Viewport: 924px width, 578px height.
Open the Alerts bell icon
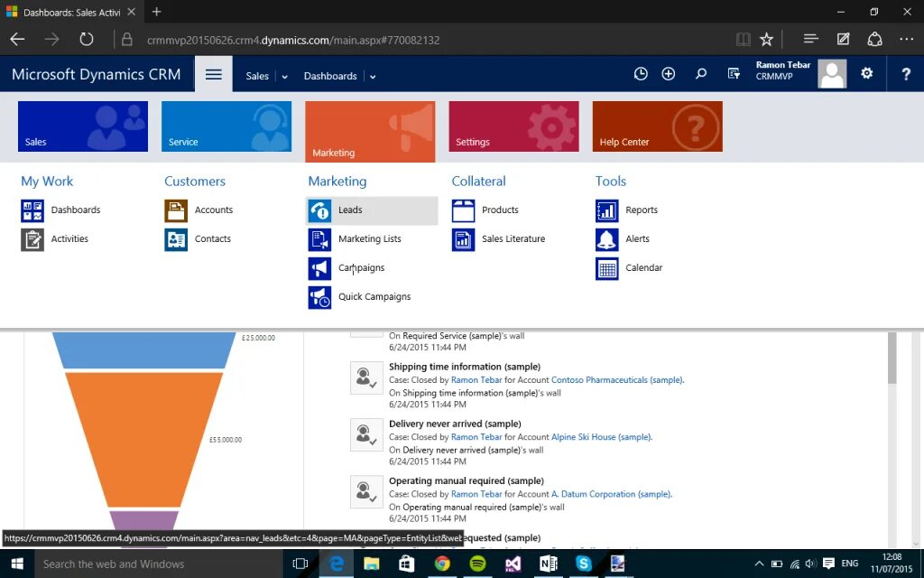pos(607,239)
